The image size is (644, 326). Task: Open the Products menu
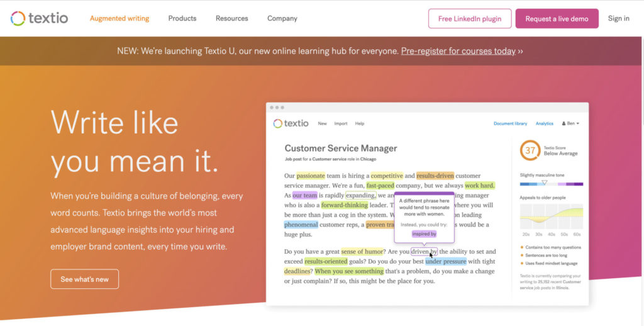click(x=182, y=18)
